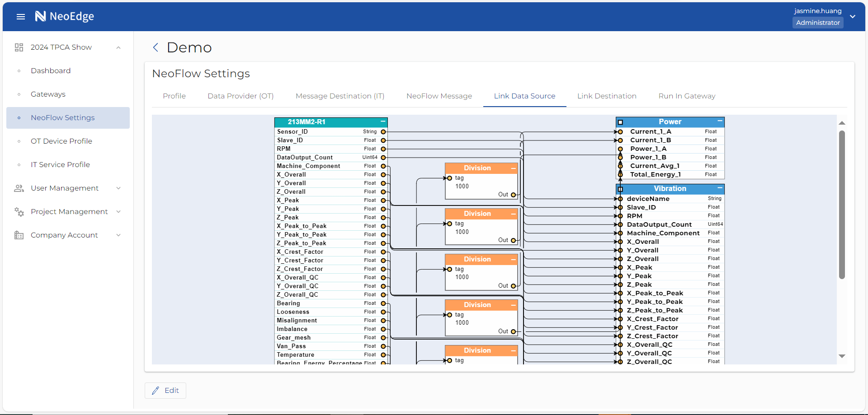Viewport: 868px width, 415px height.
Task: Click the Edit button
Action: [165, 391]
